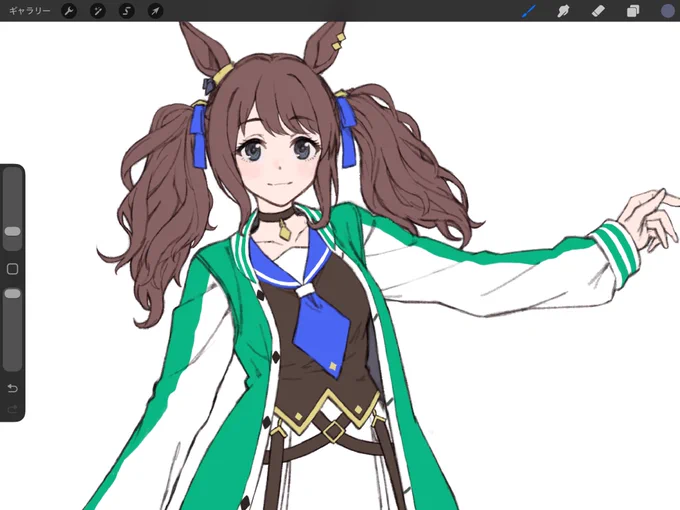Open the Actions wrench menu
The image size is (680, 510).
click(69, 11)
